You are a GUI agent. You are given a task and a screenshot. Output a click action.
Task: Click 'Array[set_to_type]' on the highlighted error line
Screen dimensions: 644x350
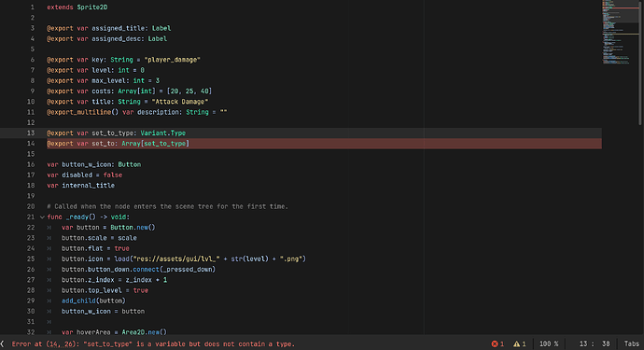click(x=155, y=144)
